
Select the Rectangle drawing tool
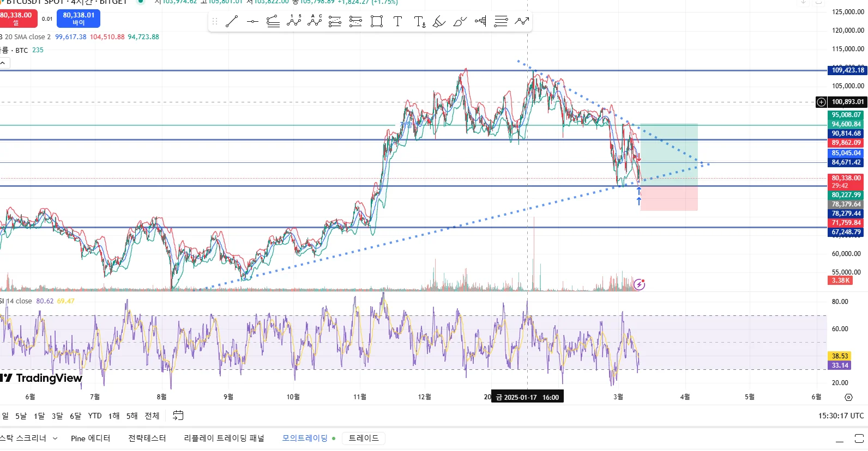coord(377,21)
